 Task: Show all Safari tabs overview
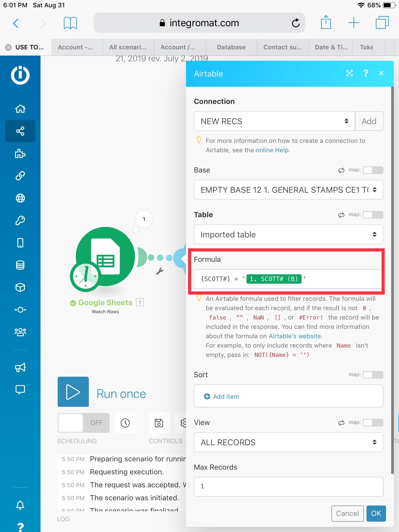382,23
